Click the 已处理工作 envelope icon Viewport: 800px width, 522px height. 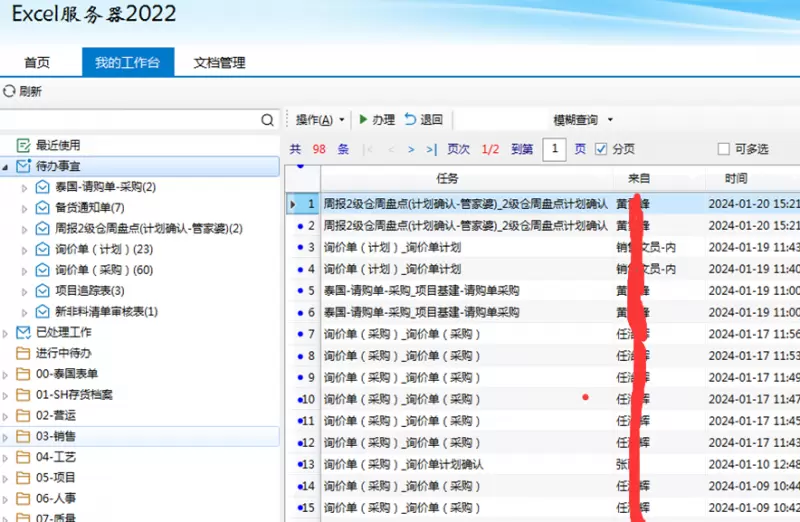tap(23, 332)
